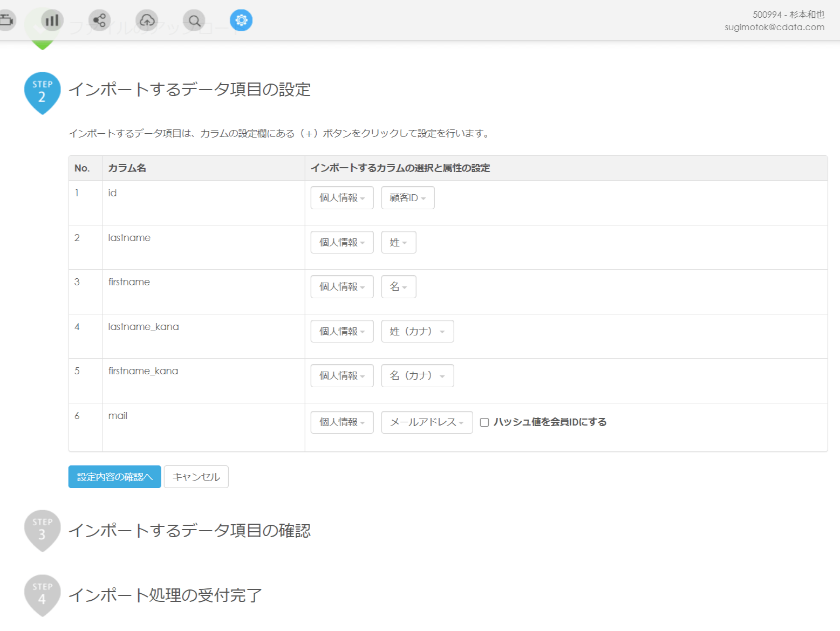The image size is (840, 631).
Task: Open the bar chart analytics icon
Action: pos(52,20)
